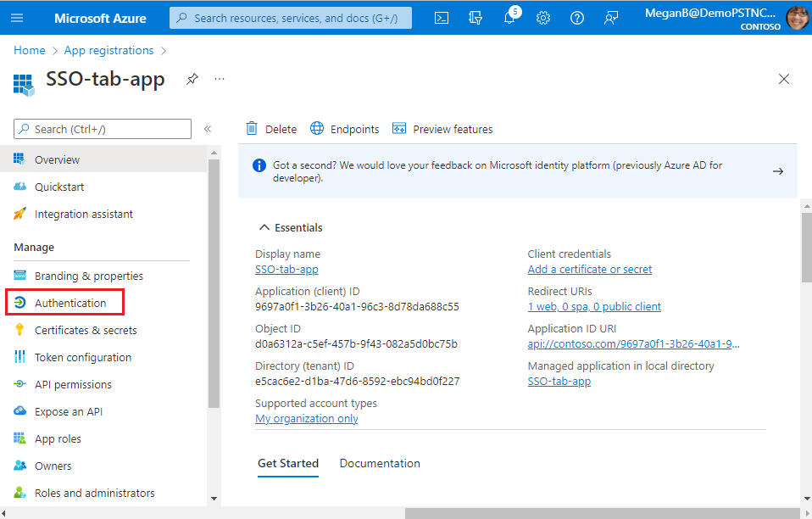Click the Object ID value
Viewport: 812px width, 519px height.
click(x=356, y=344)
